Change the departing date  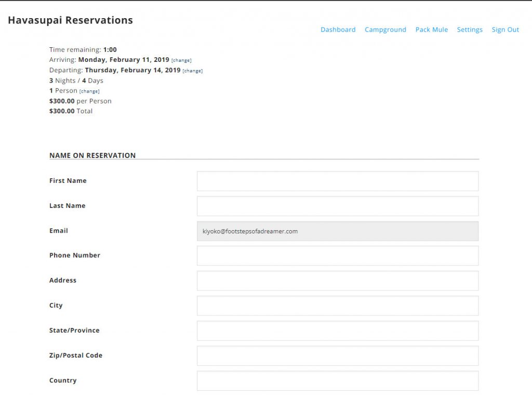[193, 71]
